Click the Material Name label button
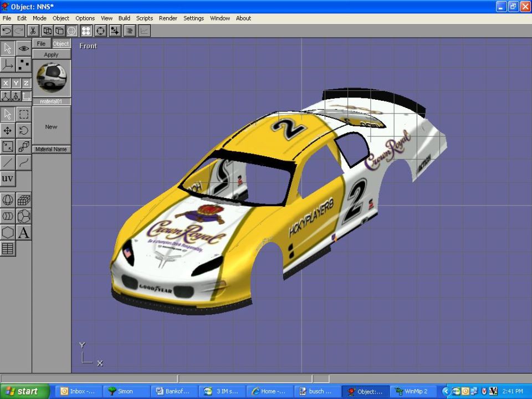Viewport: 532px width, 399px height. tap(51, 149)
